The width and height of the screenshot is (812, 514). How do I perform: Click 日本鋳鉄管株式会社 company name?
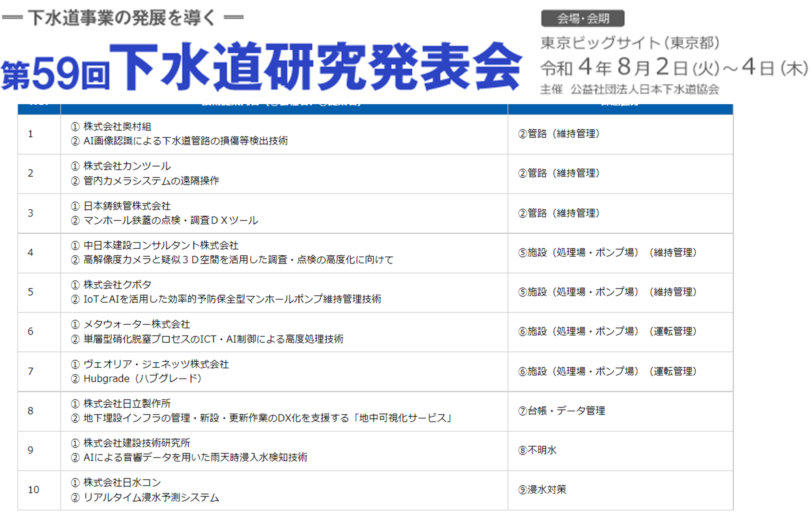pyautogui.click(x=127, y=206)
